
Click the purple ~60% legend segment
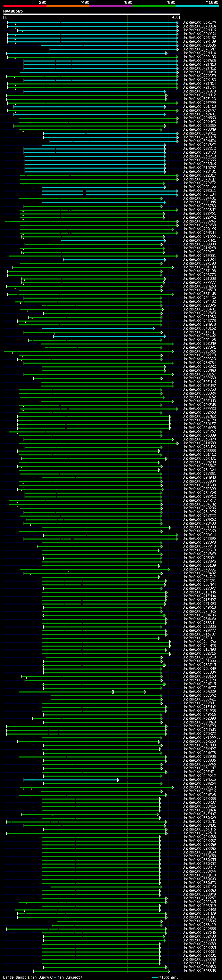pyautogui.click(x=111, y=6)
